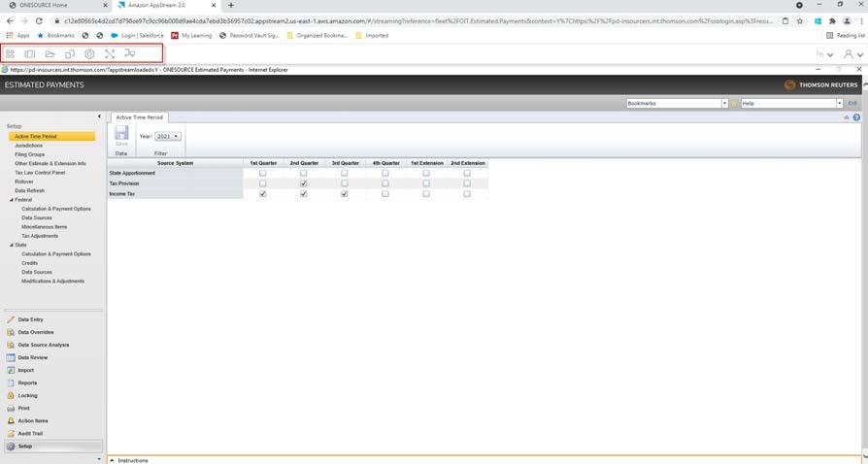
Task: Click the Exit link
Action: pos(852,104)
